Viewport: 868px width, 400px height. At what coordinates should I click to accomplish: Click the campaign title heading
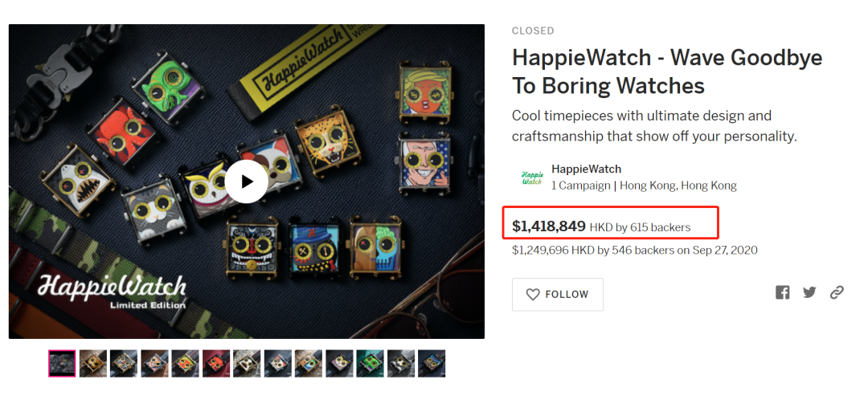666,71
